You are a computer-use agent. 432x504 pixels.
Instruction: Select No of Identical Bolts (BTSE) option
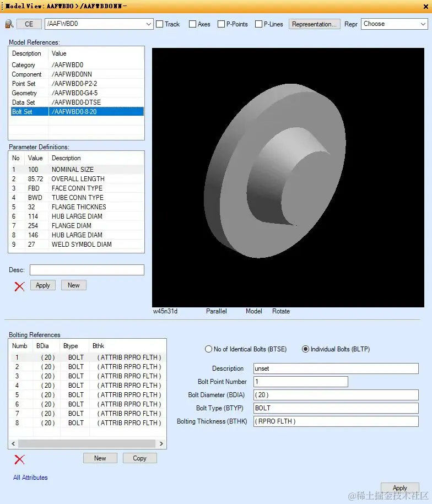(x=209, y=349)
